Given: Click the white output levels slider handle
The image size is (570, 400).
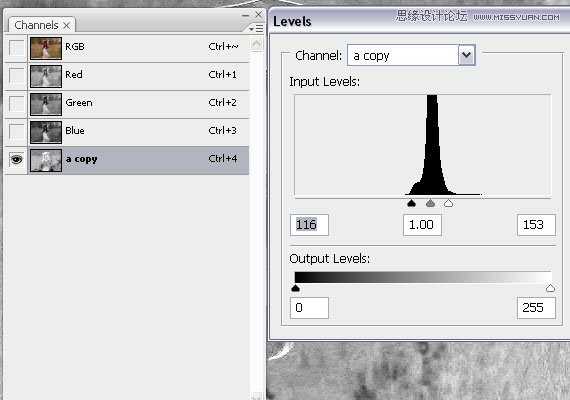Looking at the screenshot, I should coord(550,288).
